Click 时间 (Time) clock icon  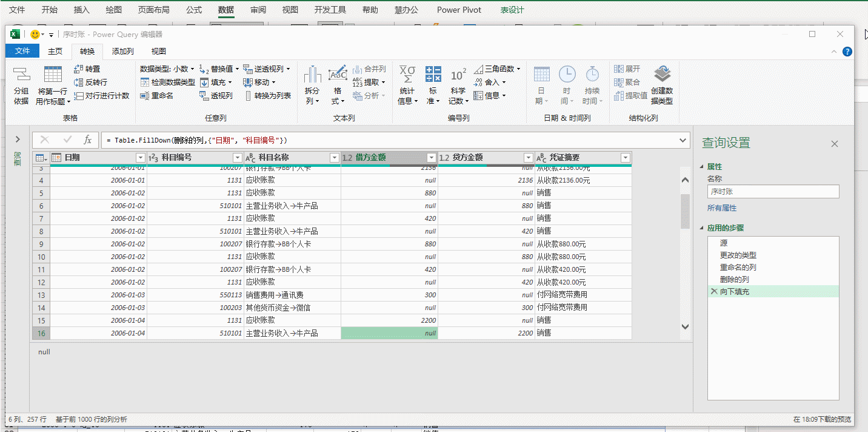coord(567,74)
